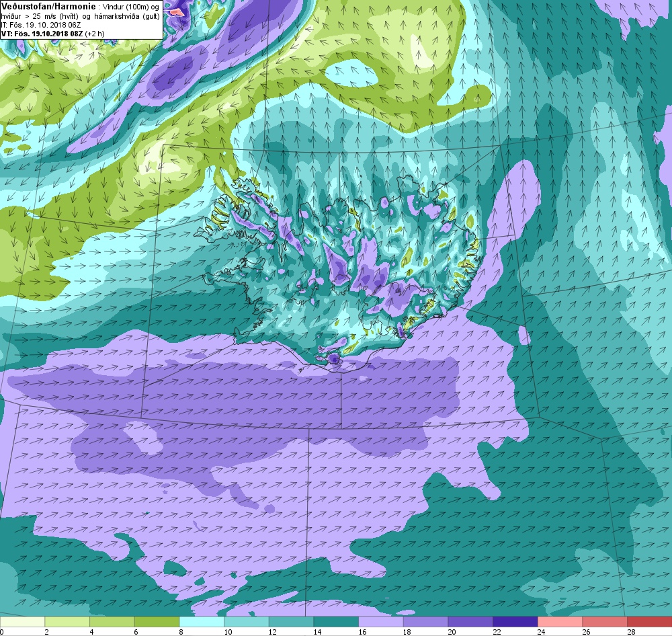Click the scale label '24'
Image resolution: width=672 pixels, height=636 pixels.
click(x=541, y=632)
